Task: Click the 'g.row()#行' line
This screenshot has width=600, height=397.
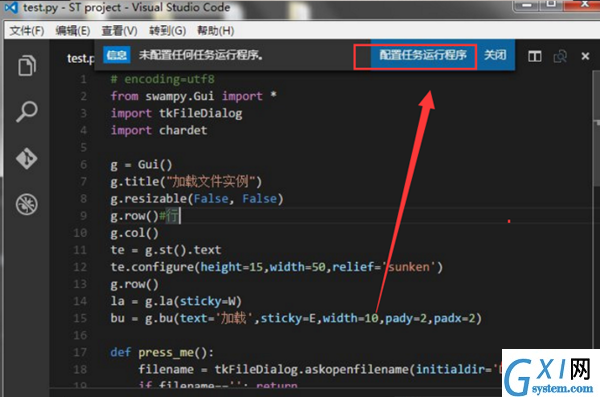Action: [145, 216]
